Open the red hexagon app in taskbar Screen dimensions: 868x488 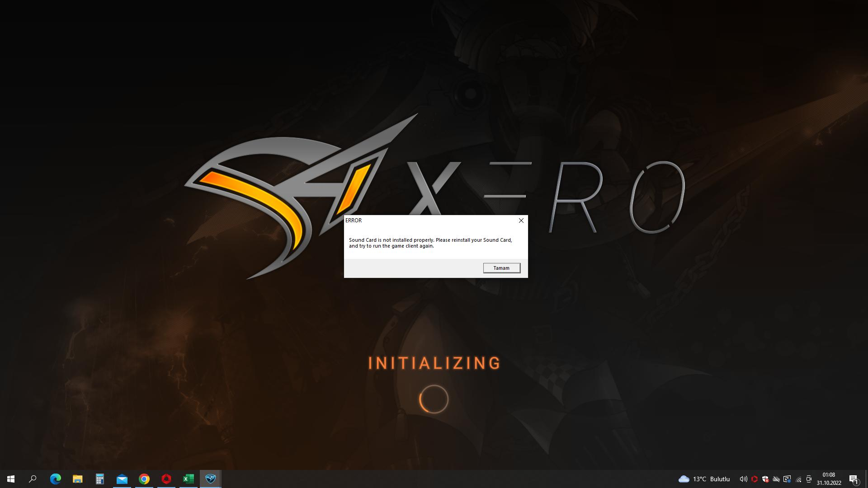[x=166, y=479]
